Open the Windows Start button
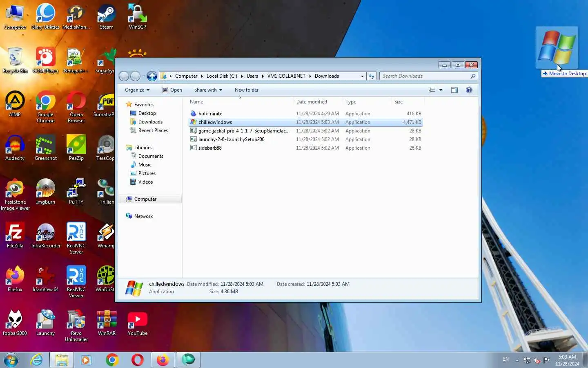 point(11,360)
